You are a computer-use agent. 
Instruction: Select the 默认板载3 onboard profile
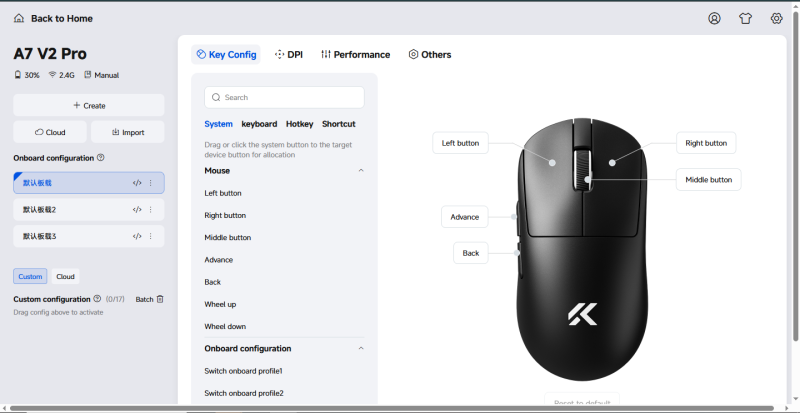[x=89, y=236]
